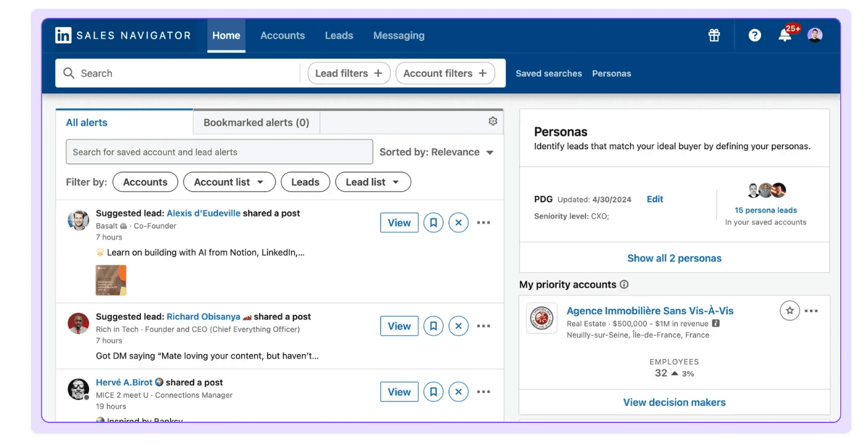Screen dimensions: 868x444
Task: Click the magnifier icon in the search bar
Action: (69, 73)
